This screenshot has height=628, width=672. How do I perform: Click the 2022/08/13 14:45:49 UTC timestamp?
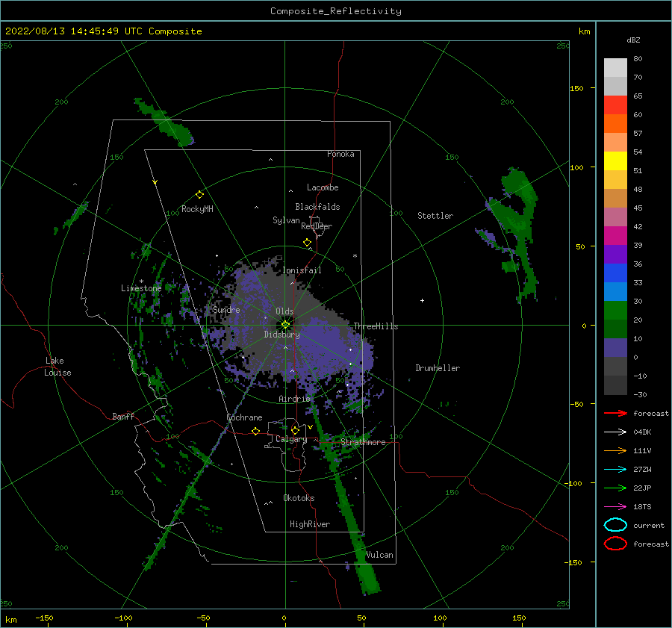pos(74,31)
